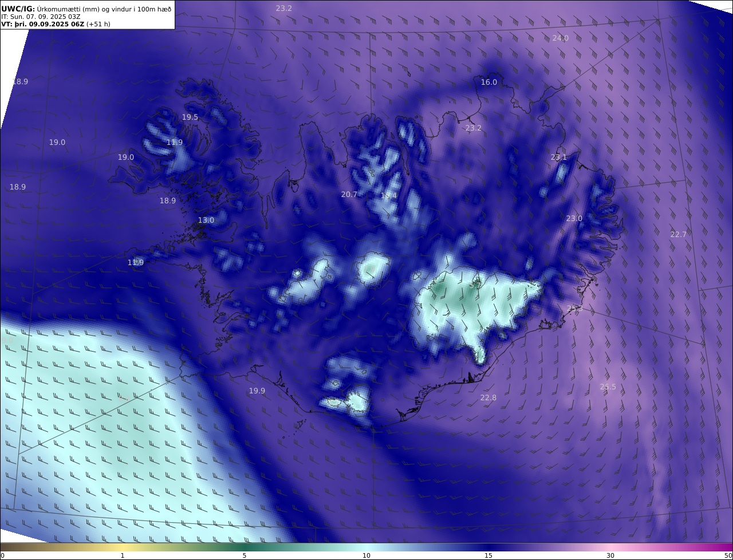Click colorbar tick label 10
The image size is (733, 560).
point(366,555)
